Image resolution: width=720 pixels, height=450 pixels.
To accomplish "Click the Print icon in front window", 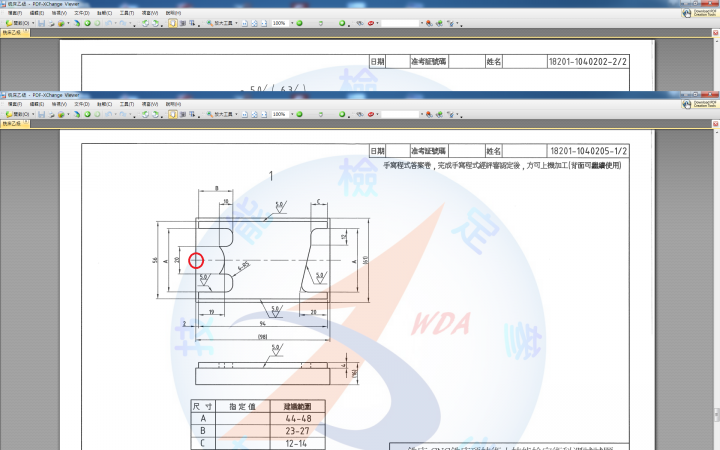I will (51, 114).
